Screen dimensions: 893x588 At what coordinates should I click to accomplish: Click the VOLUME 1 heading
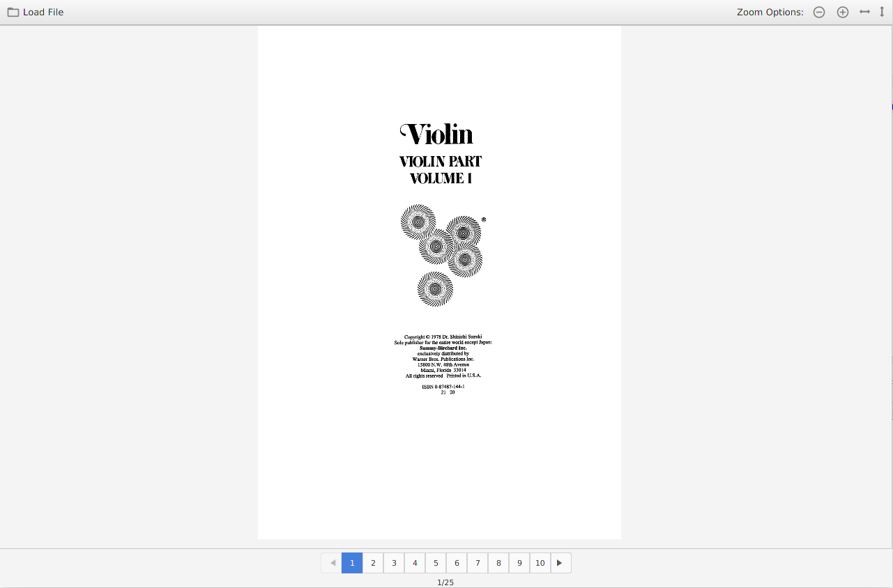point(441,178)
